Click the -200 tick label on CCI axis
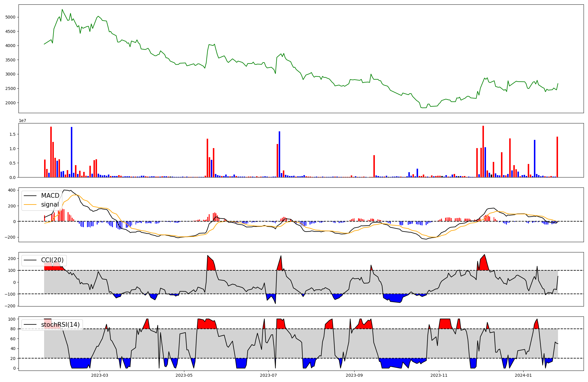Screen dimensions: 588x382 click(x=10, y=306)
